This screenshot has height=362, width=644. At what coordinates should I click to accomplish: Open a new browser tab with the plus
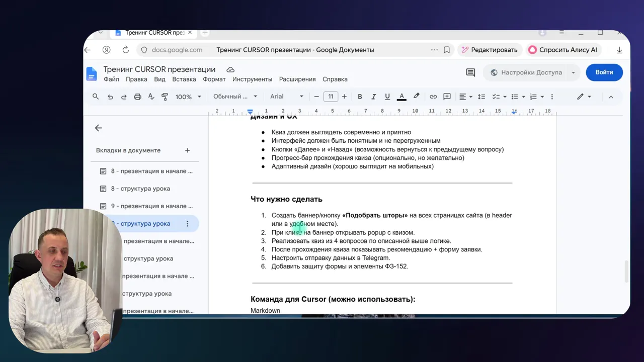coord(205,32)
